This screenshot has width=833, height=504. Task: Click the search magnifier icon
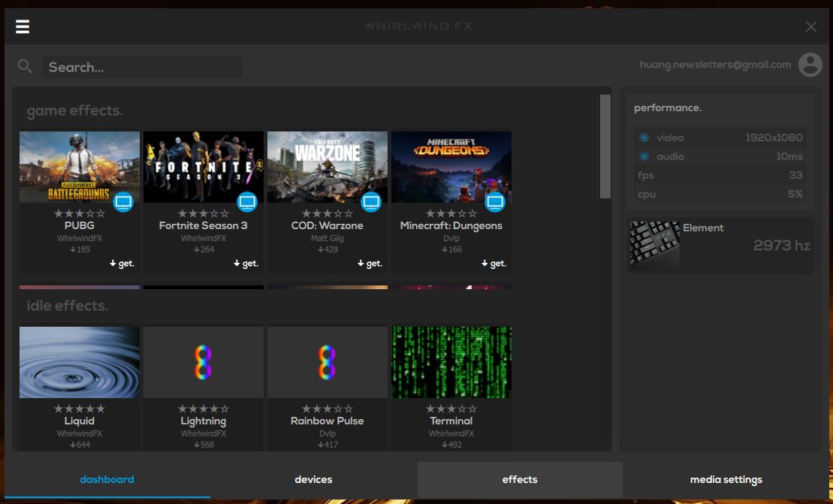click(x=25, y=67)
